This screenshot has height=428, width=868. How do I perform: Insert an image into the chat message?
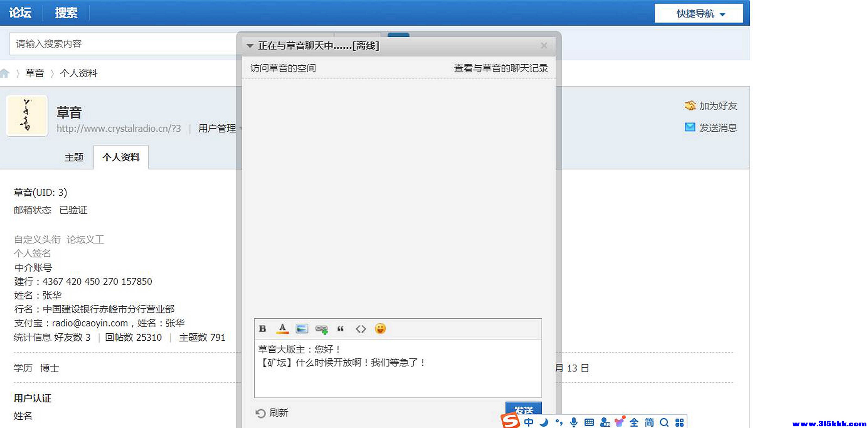(302, 329)
